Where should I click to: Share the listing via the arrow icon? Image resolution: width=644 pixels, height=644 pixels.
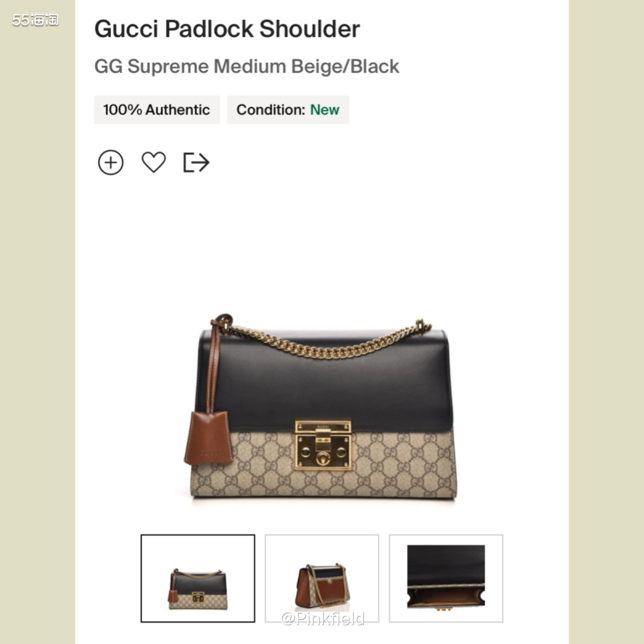tap(196, 162)
